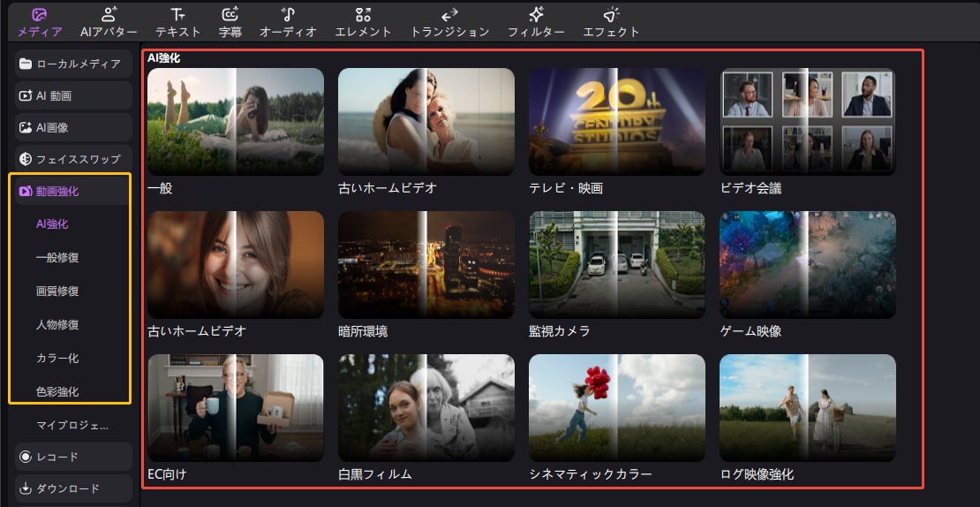Click the ダウンロード button
Image resolution: width=980 pixels, height=507 pixels.
click(x=73, y=488)
